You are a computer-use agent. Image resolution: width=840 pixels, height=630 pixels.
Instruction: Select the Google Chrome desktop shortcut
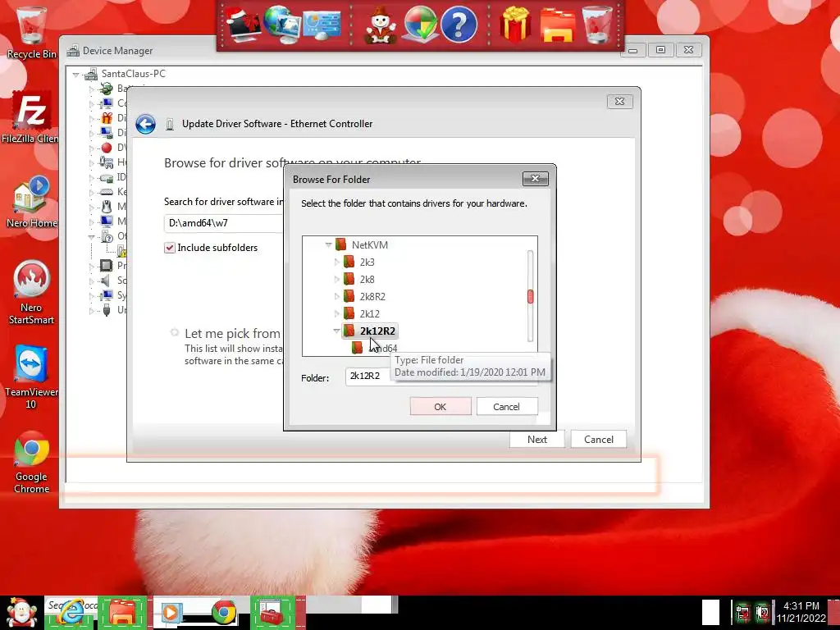[31, 463]
